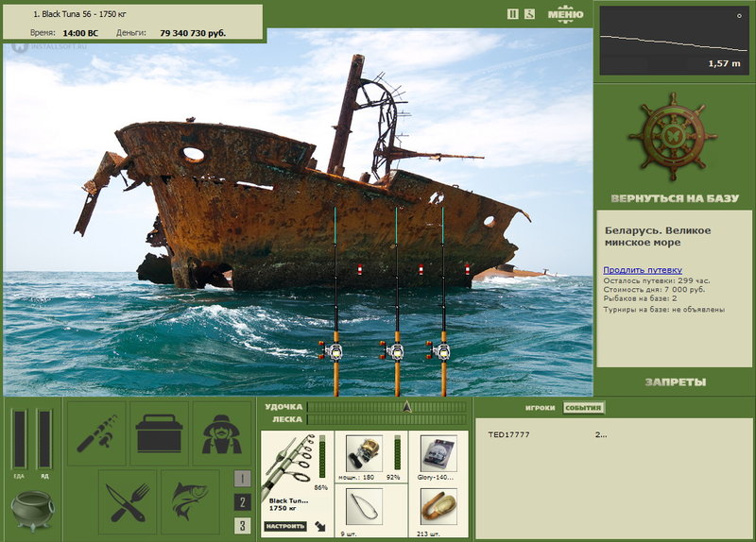This screenshot has width=756, height=542.
Task: Open the fish keepnet icon
Action: click(191, 502)
